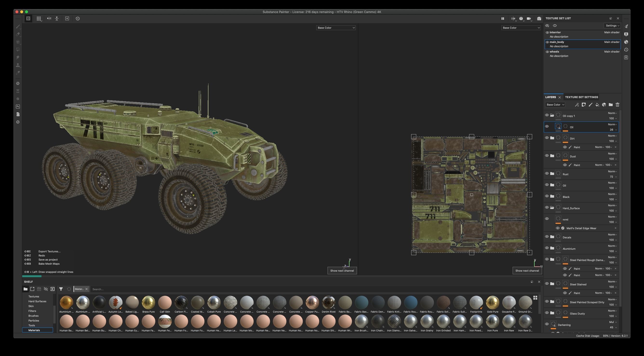
Task: Click the smart material icon in Layers toolbar
Action: (x=604, y=105)
